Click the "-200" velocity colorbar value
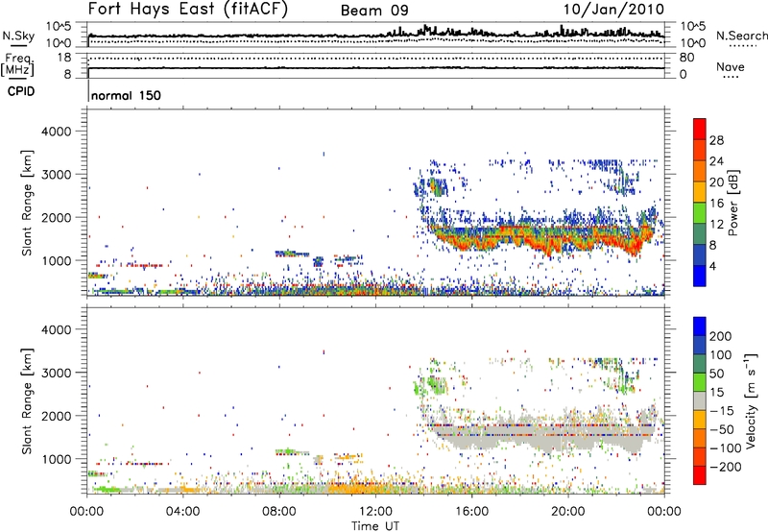Image resolution: width=768 pixels, height=532 pixels. pos(726,467)
